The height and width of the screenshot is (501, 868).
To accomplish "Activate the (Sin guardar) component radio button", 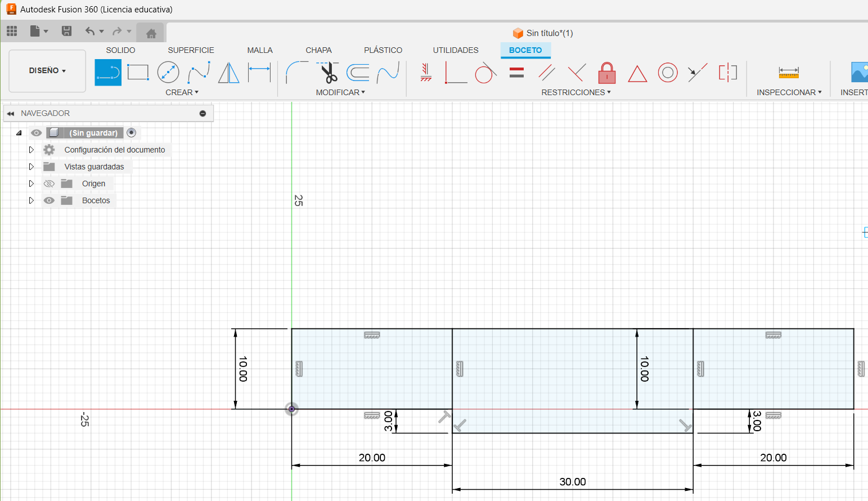I will pyautogui.click(x=132, y=133).
